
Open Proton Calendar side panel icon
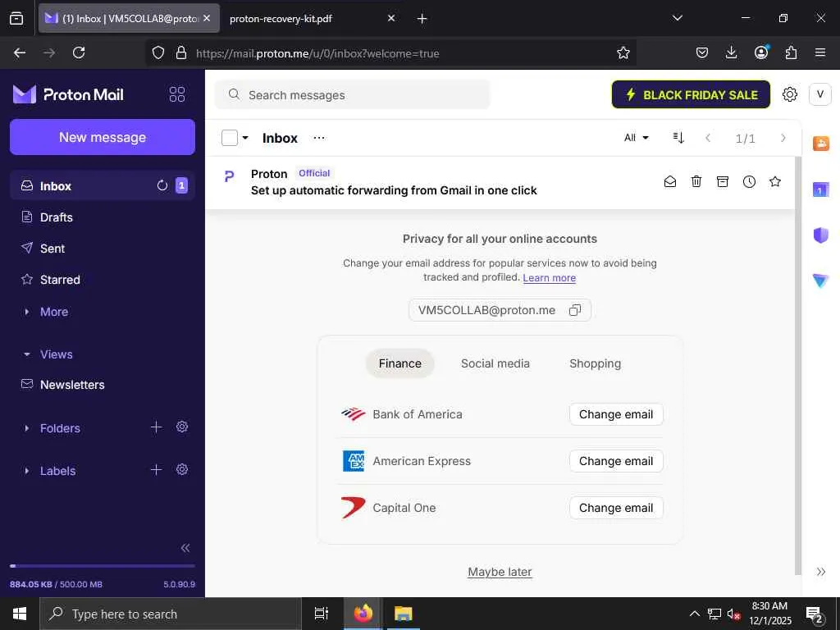click(820, 189)
